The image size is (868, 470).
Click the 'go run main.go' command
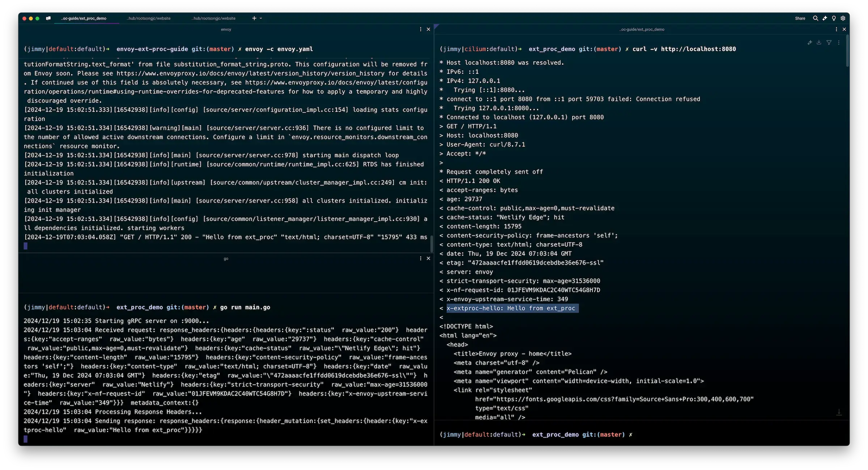pos(245,307)
